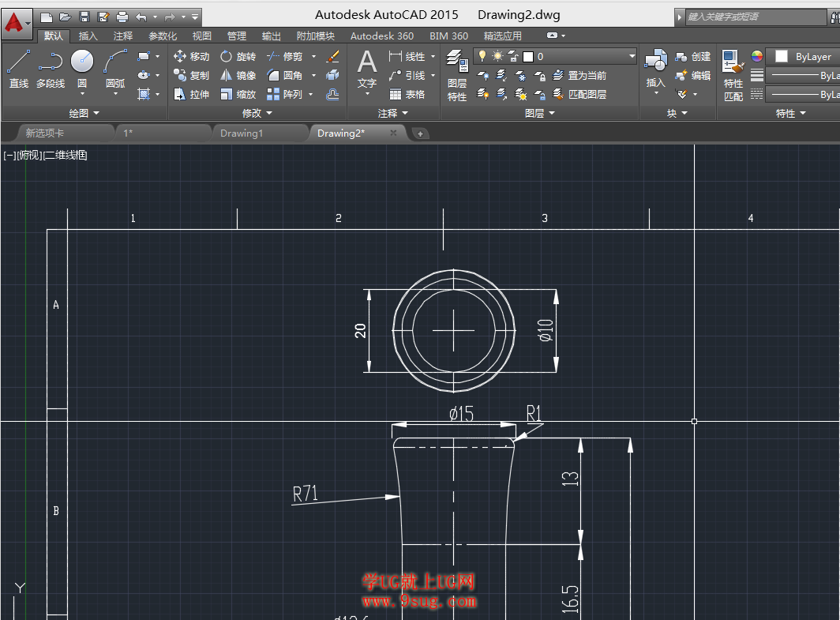Click the Erase icon in Modify panel
840x620 pixels.
[332, 56]
